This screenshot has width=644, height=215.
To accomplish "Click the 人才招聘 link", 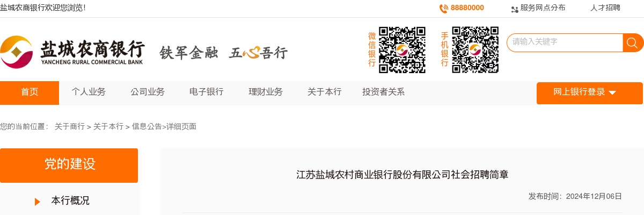I will pos(605,8).
